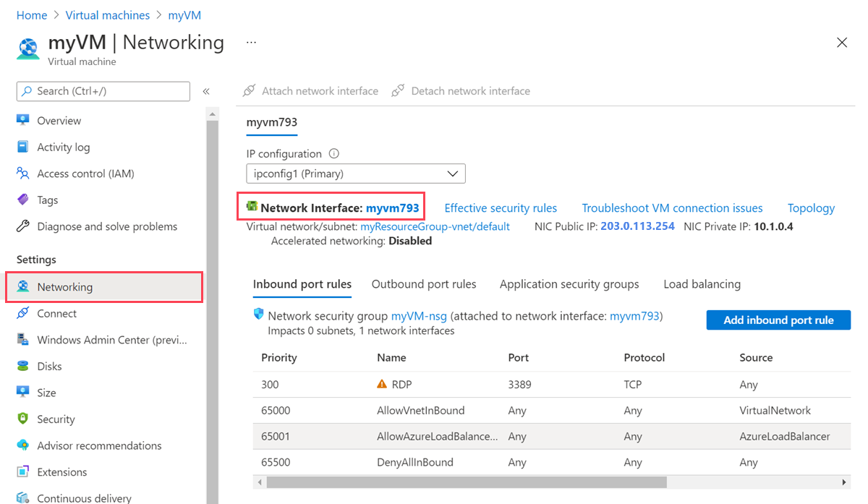Image resolution: width=868 pixels, height=504 pixels.
Task: Click the Diagnose and solve problems wrench icon
Action: pos(23,226)
